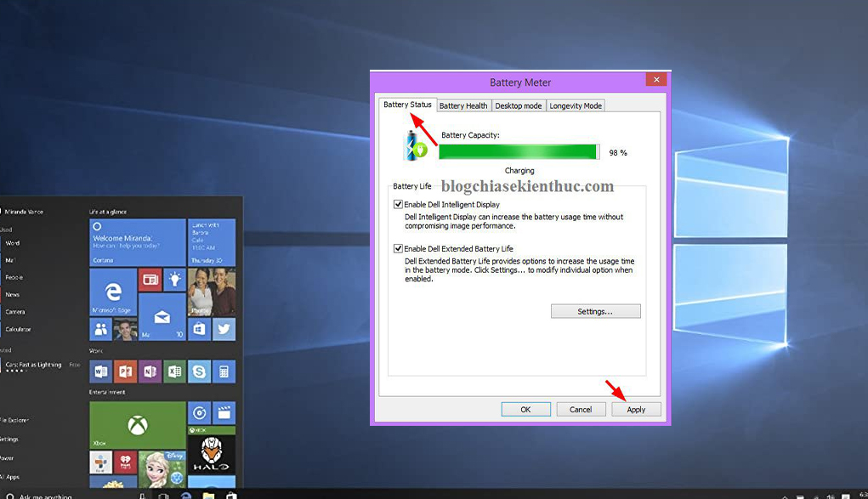Close the Battery Meter window

pyautogui.click(x=656, y=80)
